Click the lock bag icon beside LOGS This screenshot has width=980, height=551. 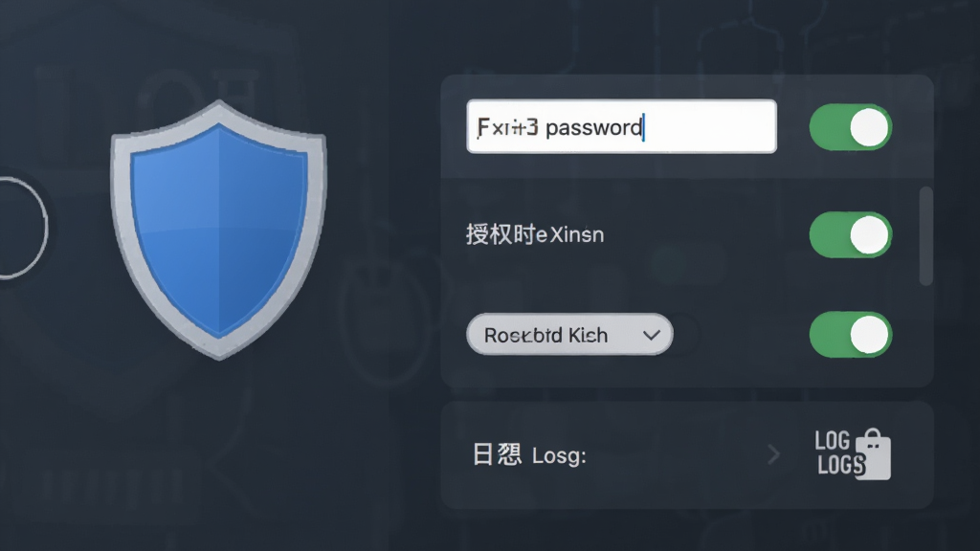(x=875, y=454)
